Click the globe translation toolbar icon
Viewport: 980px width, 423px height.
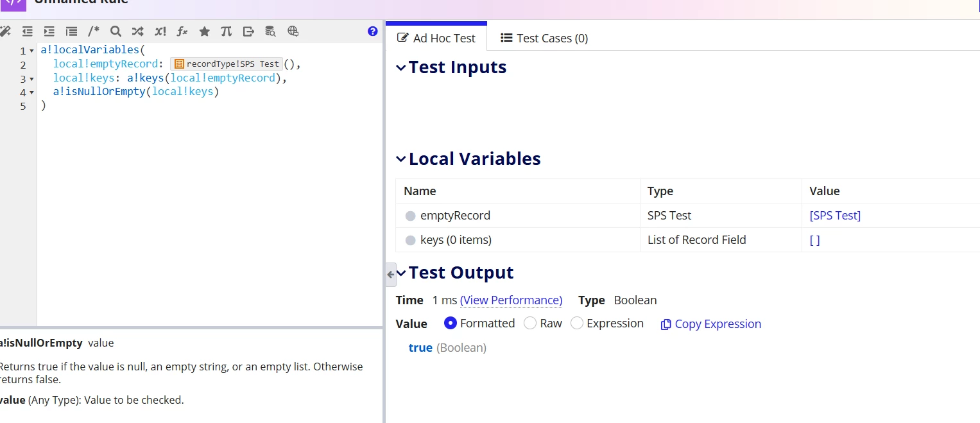293,31
